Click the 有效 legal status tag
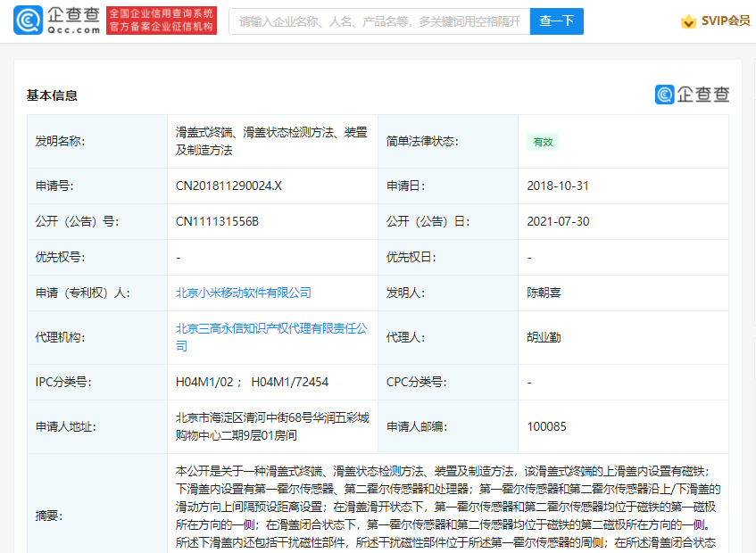The image size is (756, 553). [x=543, y=141]
